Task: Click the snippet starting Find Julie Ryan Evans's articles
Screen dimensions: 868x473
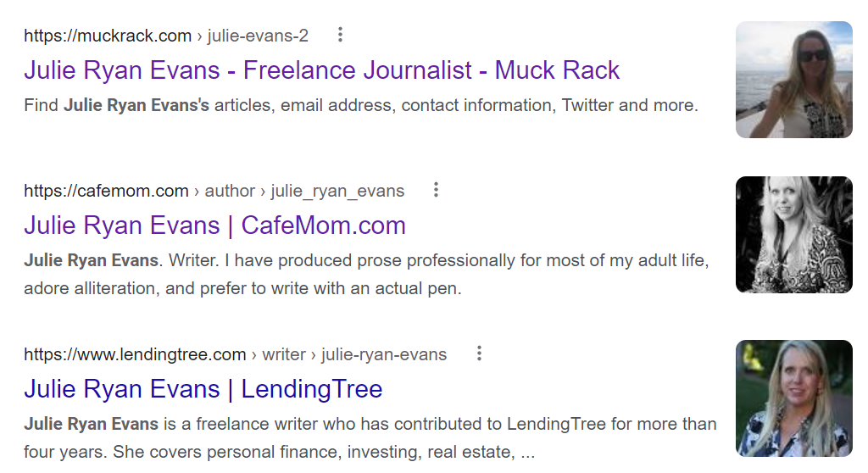Action: click(361, 105)
